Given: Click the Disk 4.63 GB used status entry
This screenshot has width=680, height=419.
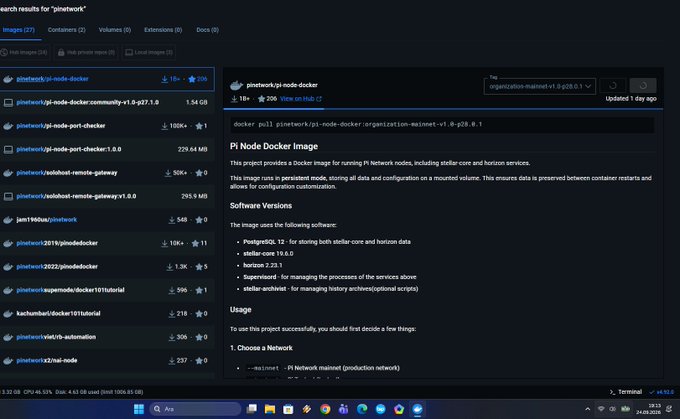Looking at the screenshot, I should (99, 392).
